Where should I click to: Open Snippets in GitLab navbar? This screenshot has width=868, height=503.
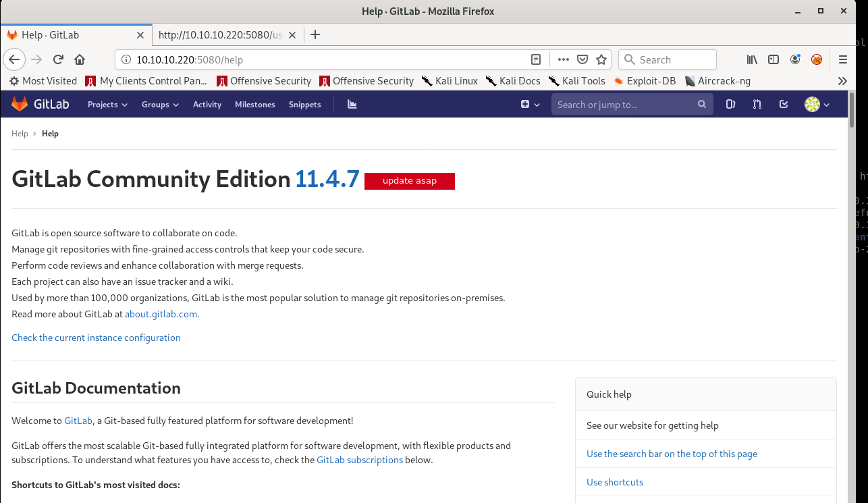click(x=305, y=105)
